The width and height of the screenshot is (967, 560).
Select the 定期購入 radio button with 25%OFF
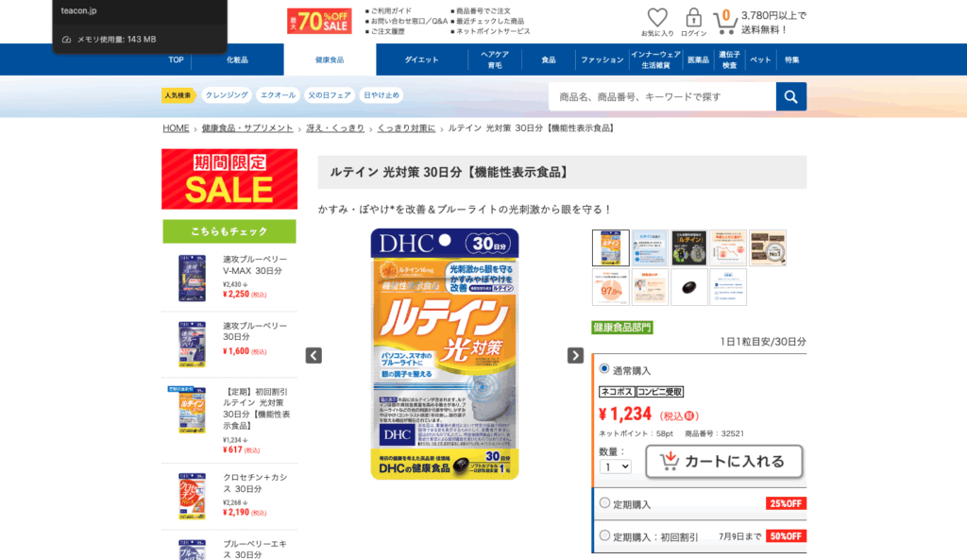[604, 502]
